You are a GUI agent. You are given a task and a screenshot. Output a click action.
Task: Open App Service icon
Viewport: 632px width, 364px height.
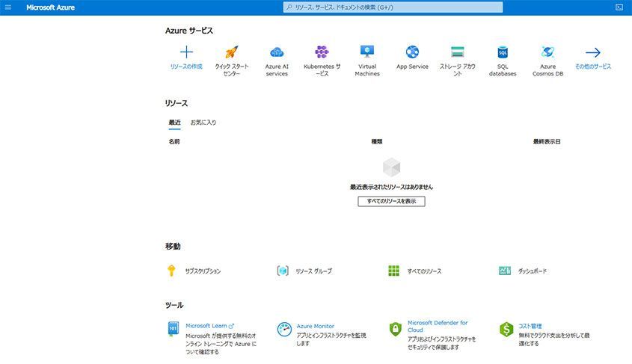point(412,52)
